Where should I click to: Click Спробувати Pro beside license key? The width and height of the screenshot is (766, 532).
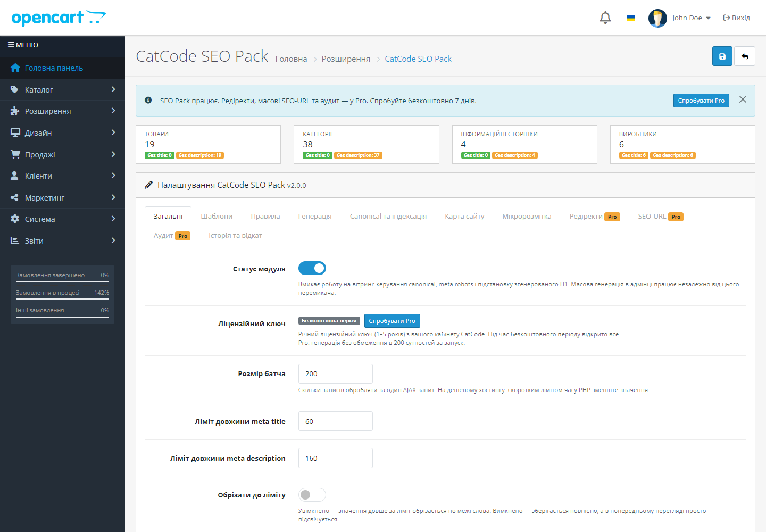point(392,321)
